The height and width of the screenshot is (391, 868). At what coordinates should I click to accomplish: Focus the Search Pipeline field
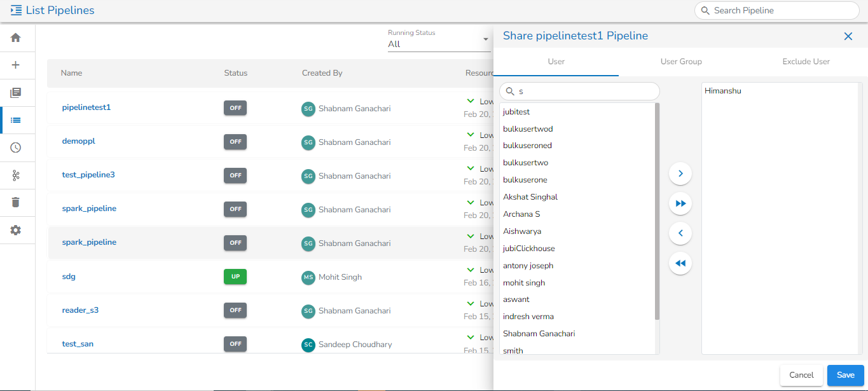pos(782,11)
